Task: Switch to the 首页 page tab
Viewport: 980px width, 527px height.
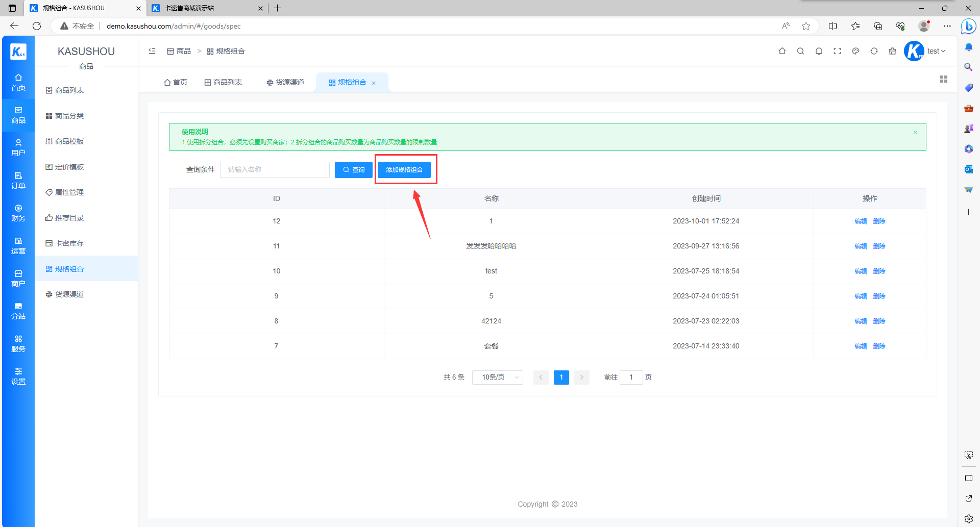Action: (x=176, y=82)
